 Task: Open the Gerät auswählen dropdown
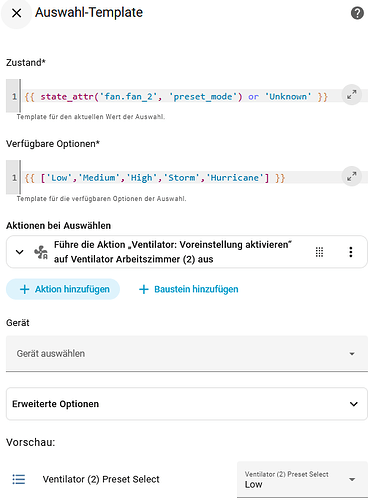coord(187,353)
